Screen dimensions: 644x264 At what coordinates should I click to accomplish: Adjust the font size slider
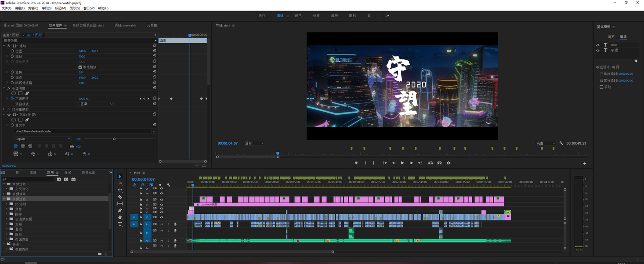pos(114,139)
